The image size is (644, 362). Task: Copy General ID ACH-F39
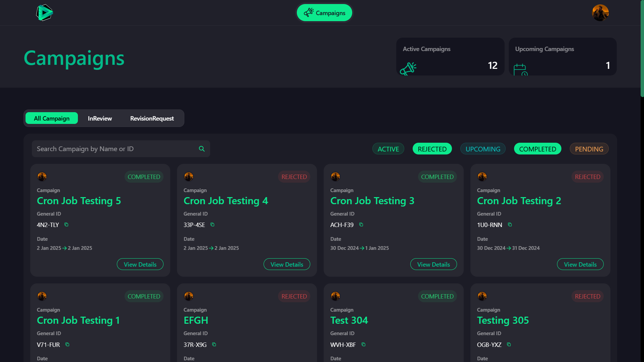361,225
